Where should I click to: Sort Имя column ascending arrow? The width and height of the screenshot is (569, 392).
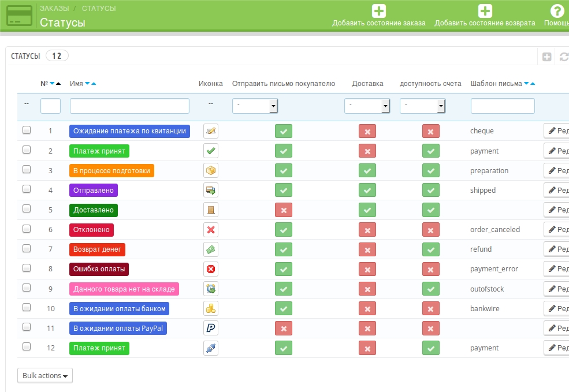pos(94,84)
